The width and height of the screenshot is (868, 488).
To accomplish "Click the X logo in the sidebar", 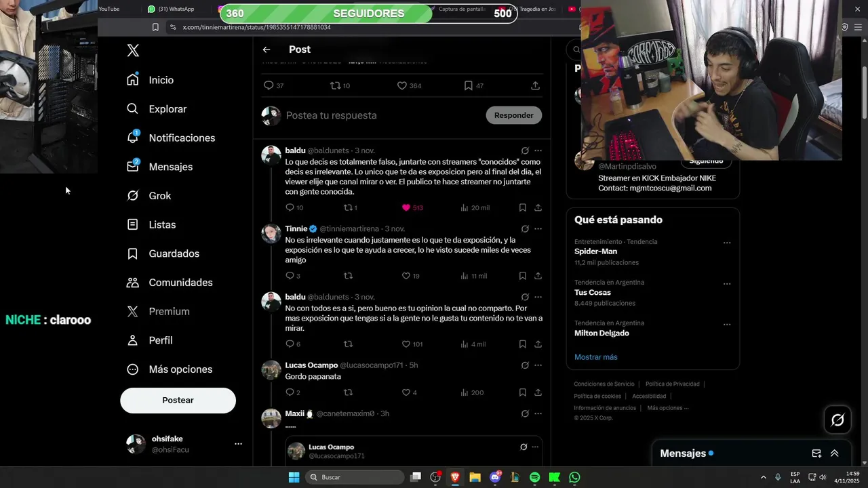I will click(133, 51).
